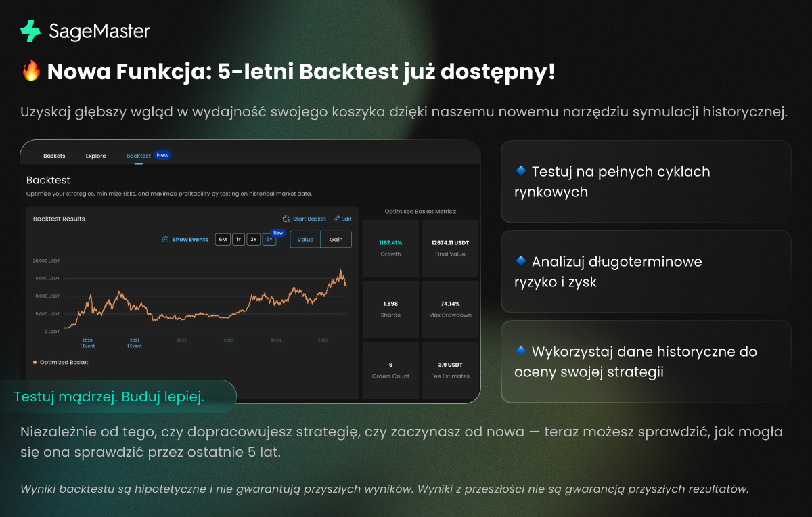Select the 3Y time range

[x=253, y=240]
